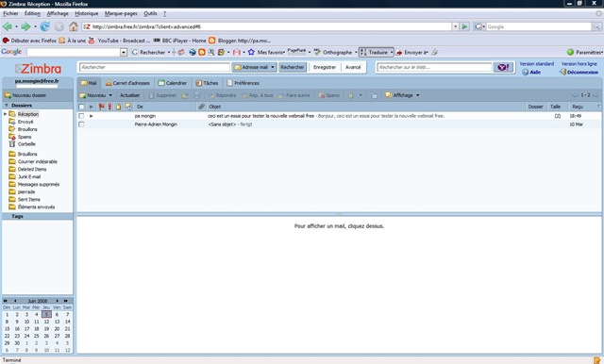Click in the Zimbra Rechercher search field
The height and width of the screenshot is (364, 604).
(x=155, y=67)
